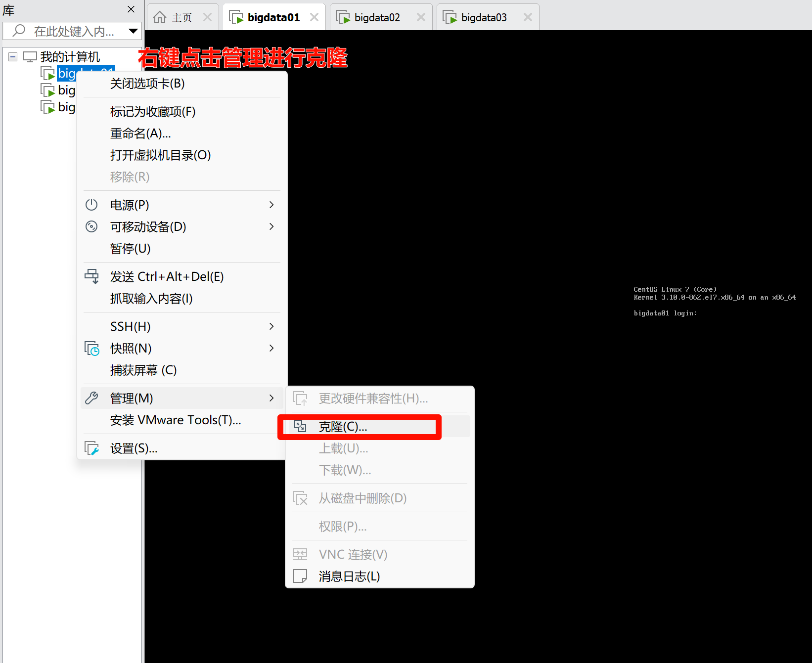Select 关闭选项卡(B) from context menu
The width and height of the screenshot is (812, 663).
pos(182,84)
